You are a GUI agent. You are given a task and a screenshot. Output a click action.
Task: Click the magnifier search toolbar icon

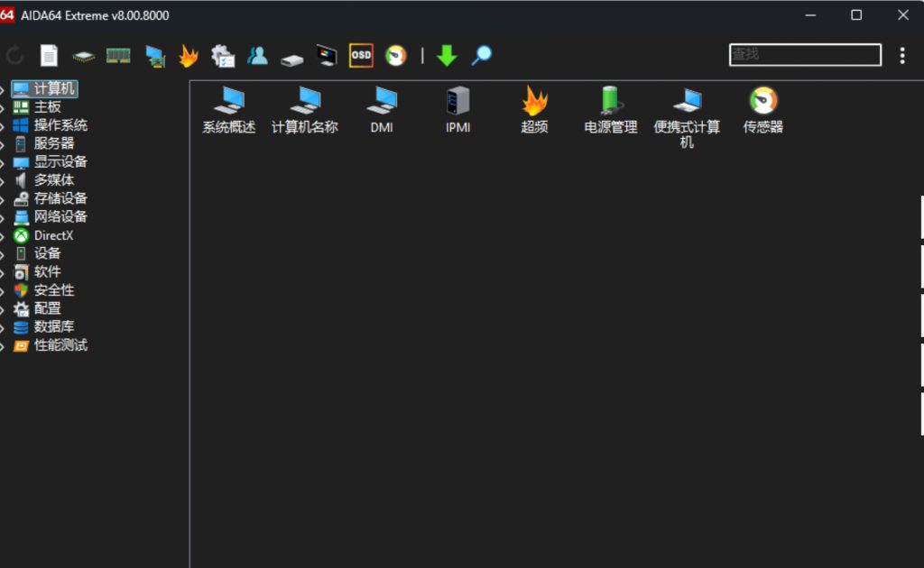click(x=482, y=55)
